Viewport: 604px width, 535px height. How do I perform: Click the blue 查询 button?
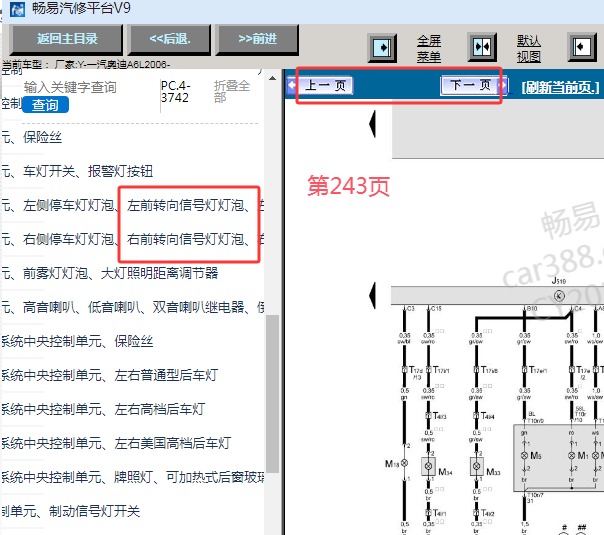tap(45, 105)
